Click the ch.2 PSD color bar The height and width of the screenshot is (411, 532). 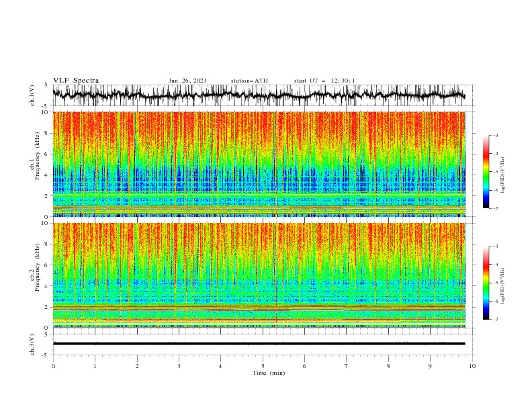tap(486, 283)
